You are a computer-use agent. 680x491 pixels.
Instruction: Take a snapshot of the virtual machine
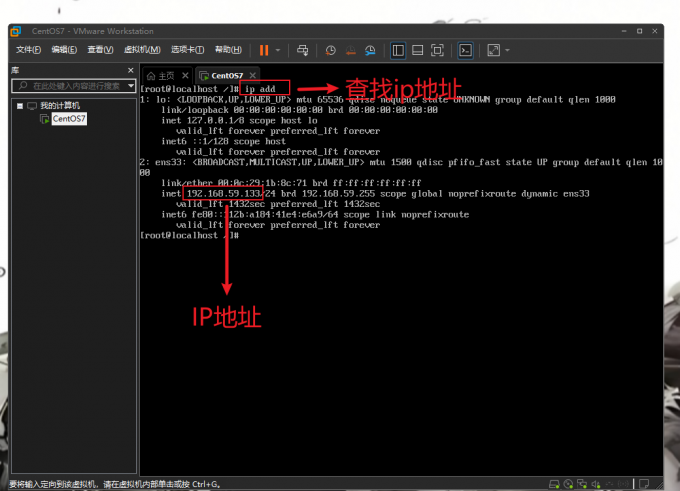coord(331,50)
